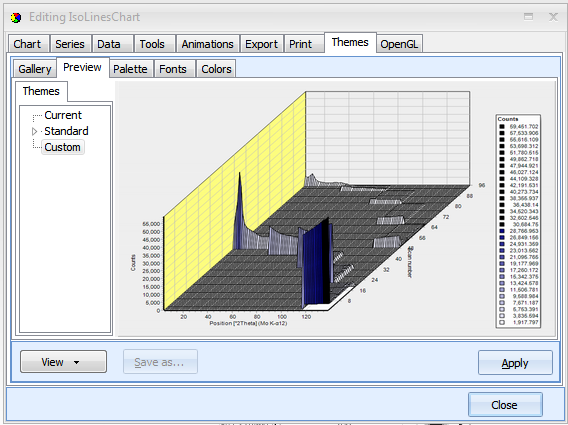Click the editor window app icon
The image size is (568, 425).
pos(16,17)
